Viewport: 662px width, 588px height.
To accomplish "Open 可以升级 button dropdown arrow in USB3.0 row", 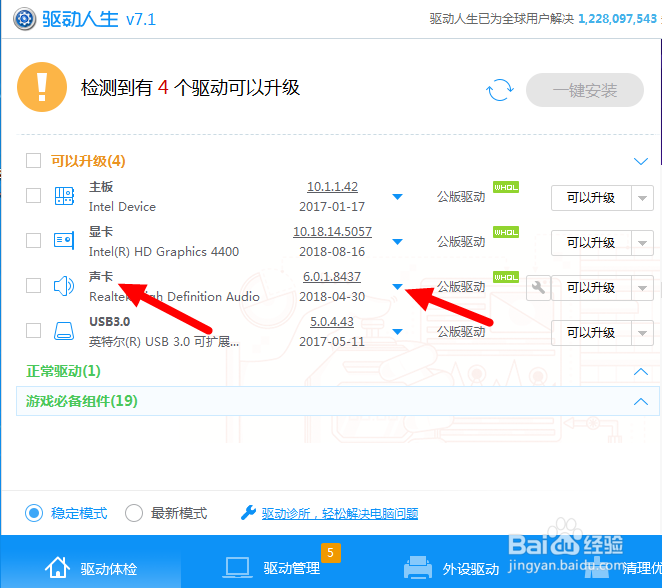I will point(642,333).
